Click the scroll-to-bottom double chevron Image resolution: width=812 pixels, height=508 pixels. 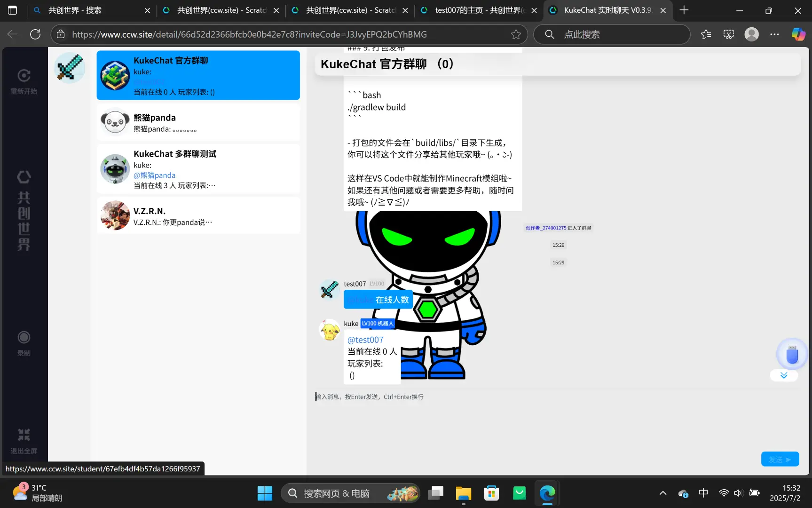pyautogui.click(x=784, y=375)
